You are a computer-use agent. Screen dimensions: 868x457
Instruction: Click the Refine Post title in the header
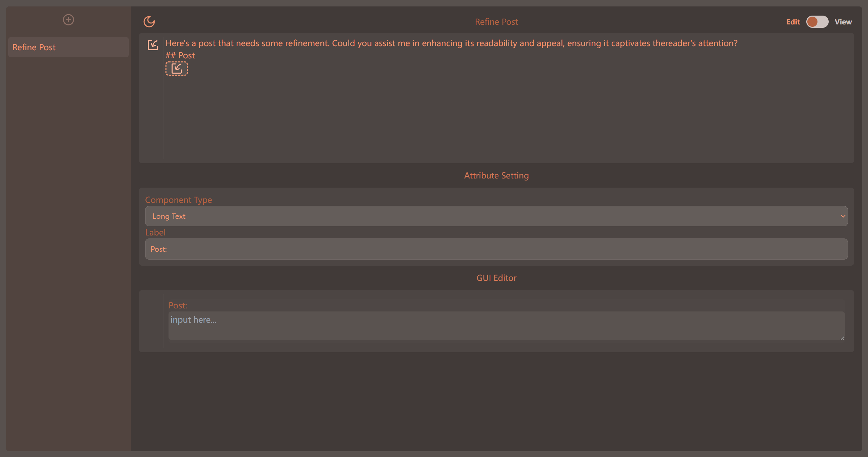click(x=496, y=22)
